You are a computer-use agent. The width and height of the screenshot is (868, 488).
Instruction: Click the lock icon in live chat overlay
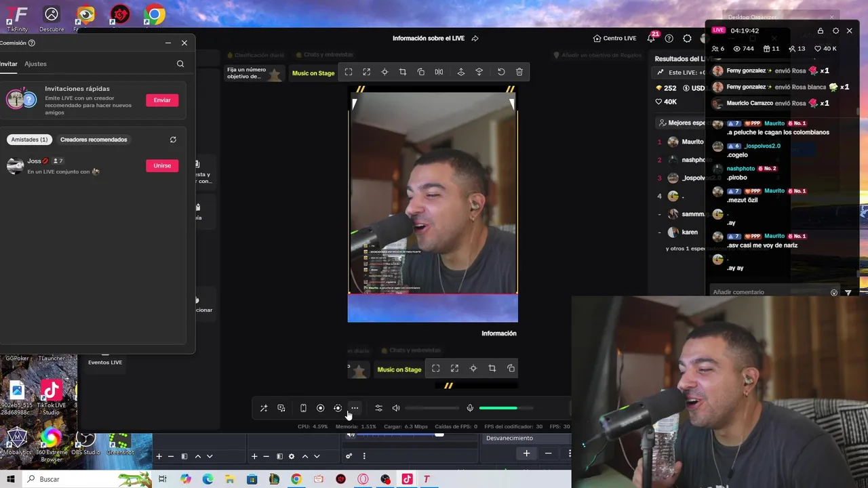(821, 30)
